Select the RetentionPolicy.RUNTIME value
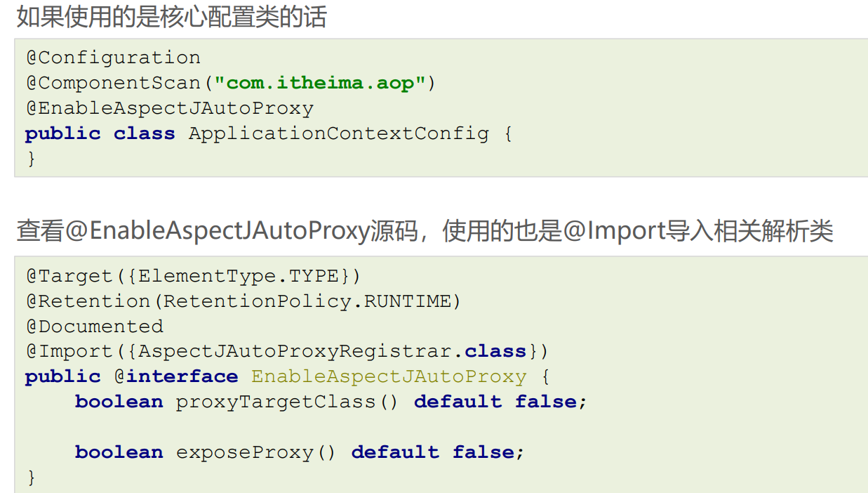The image size is (868, 493). click(x=307, y=301)
